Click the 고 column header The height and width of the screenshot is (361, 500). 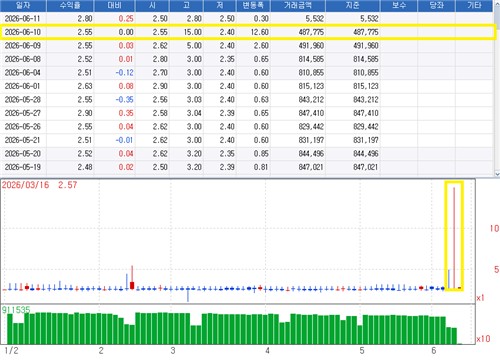(187, 5)
